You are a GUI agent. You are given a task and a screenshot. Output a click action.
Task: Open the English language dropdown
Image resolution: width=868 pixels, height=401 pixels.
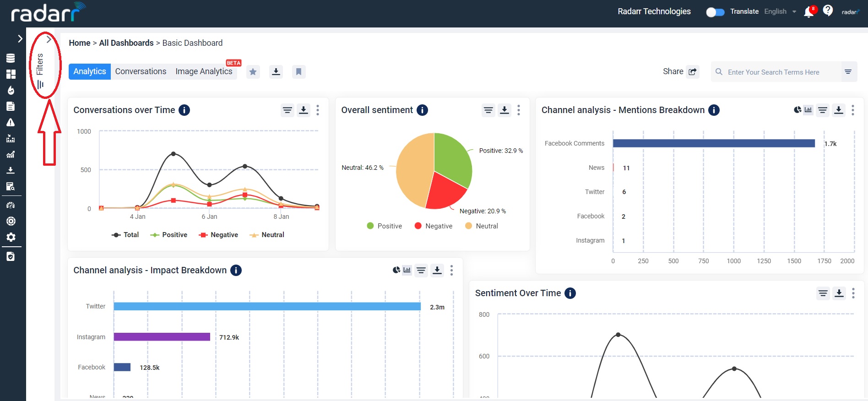pyautogui.click(x=781, y=11)
